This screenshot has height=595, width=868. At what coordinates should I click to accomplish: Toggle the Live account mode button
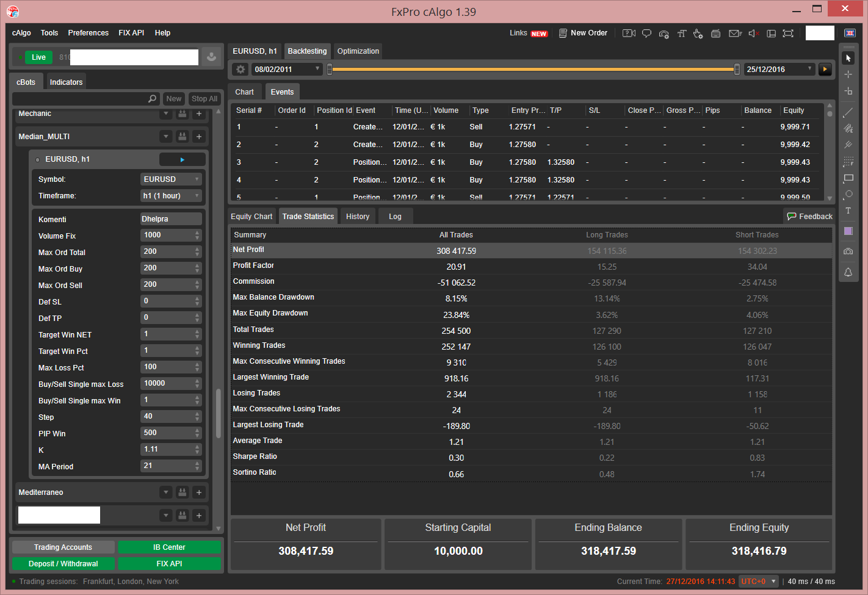pyautogui.click(x=38, y=57)
